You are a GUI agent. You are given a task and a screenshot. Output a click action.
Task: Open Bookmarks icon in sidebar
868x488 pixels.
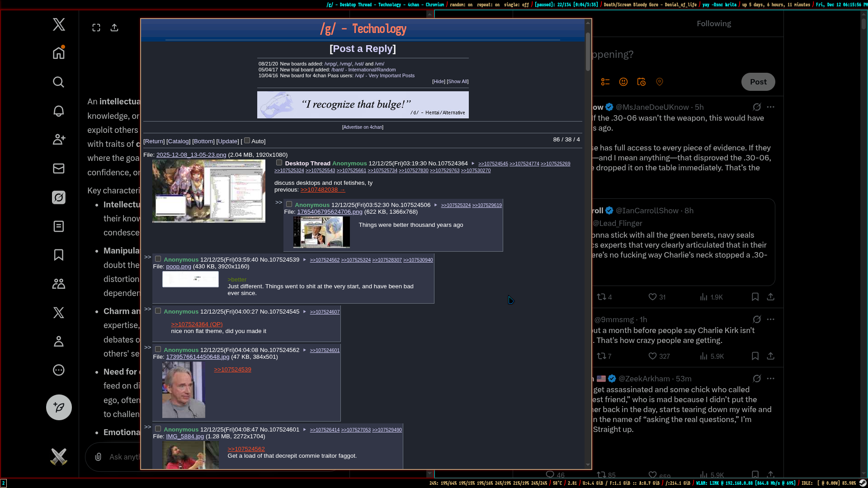click(59, 255)
